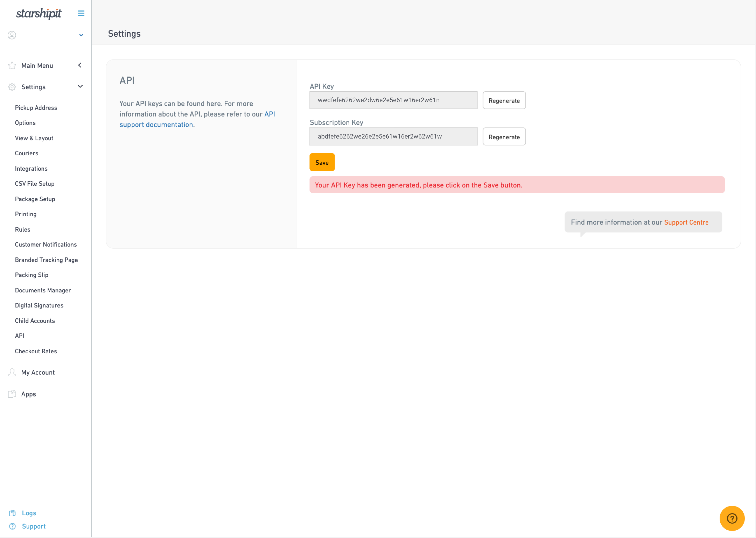Image resolution: width=756 pixels, height=538 pixels.
Task: Go to Packing Slip settings
Action: point(31,275)
